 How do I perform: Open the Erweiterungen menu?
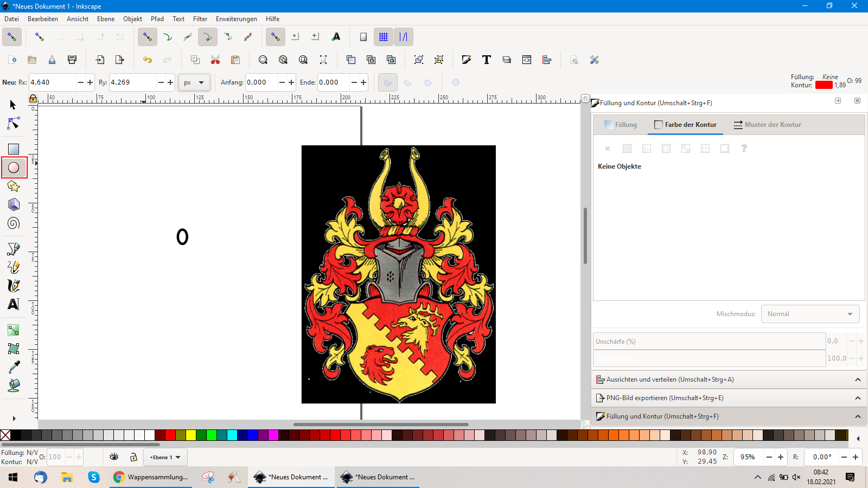click(x=236, y=19)
